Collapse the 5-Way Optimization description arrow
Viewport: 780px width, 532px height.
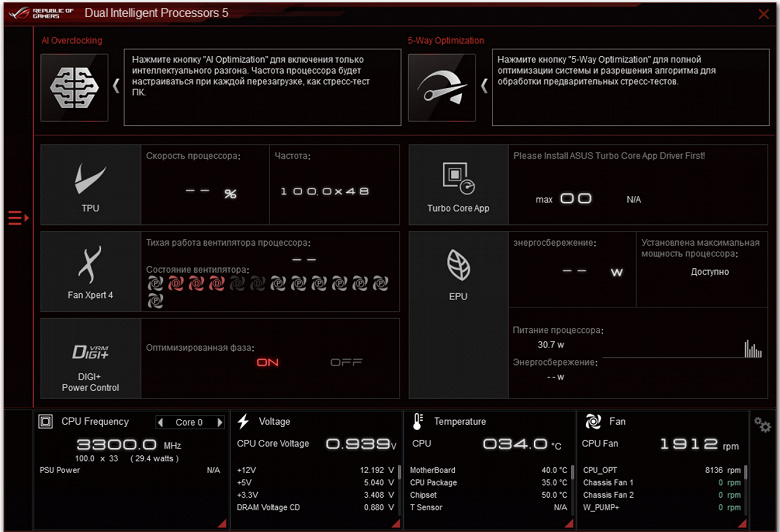click(x=484, y=86)
